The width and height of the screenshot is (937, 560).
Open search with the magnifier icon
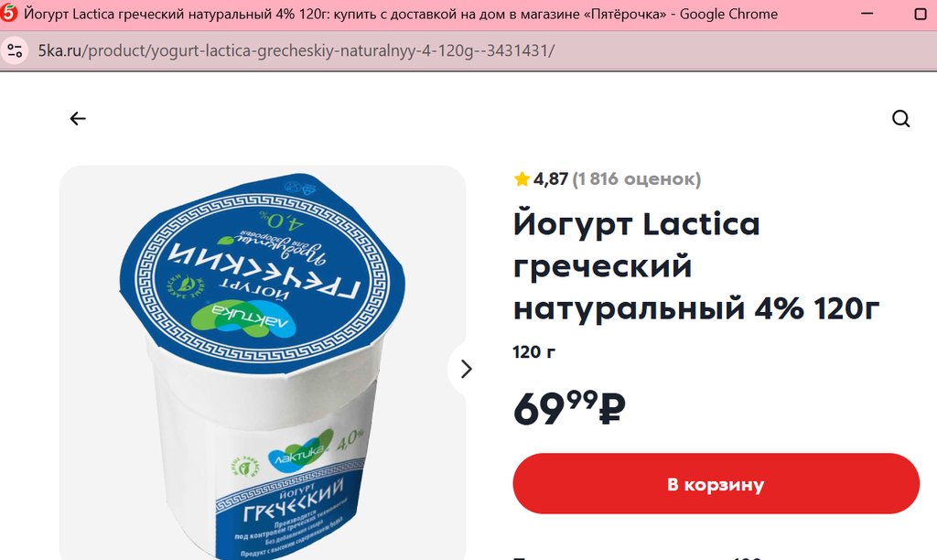pos(900,119)
